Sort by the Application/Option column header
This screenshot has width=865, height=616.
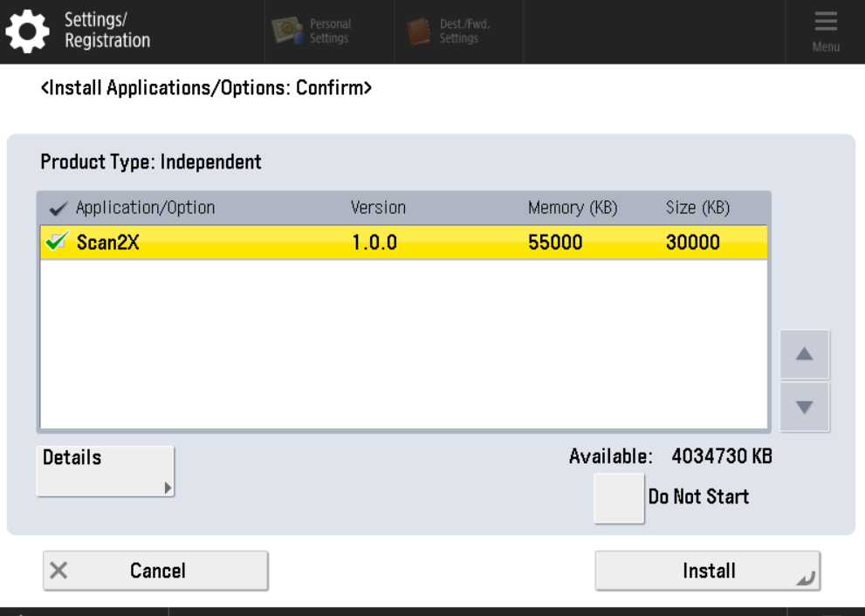click(145, 209)
